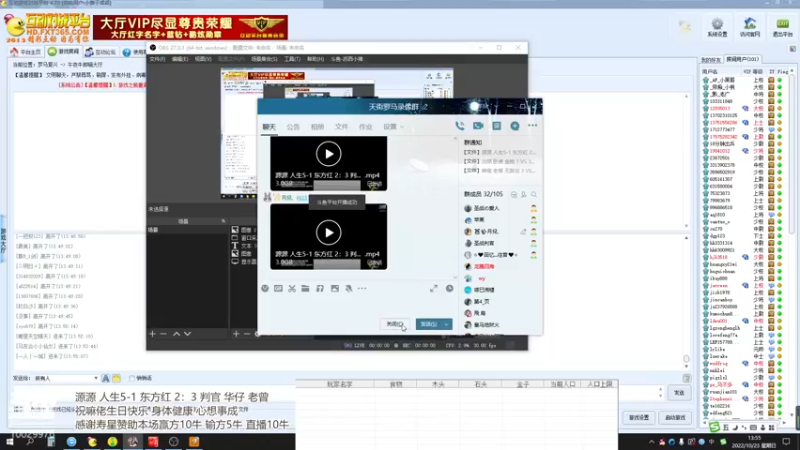Click the platform 发送 button on right
800x450 pixels.
[679, 393]
